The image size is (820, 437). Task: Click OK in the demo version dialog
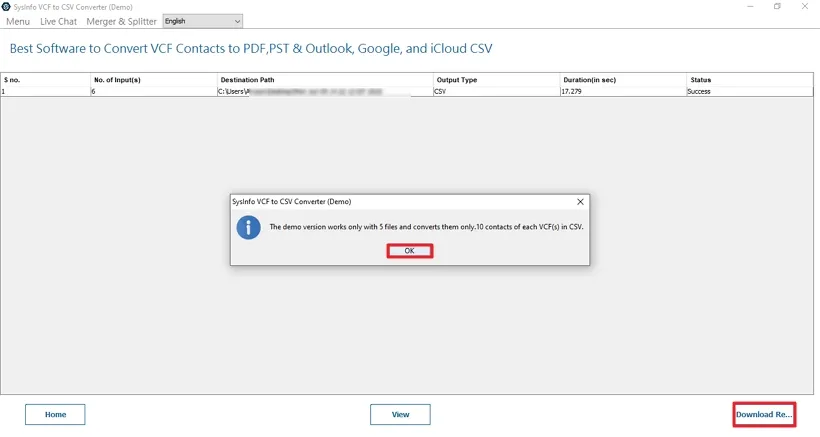(x=409, y=251)
